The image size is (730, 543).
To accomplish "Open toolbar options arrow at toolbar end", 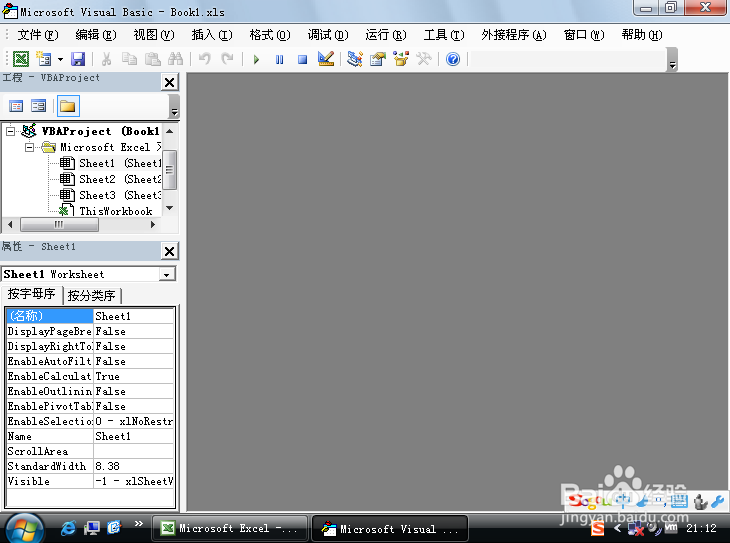I will [x=672, y=60].
